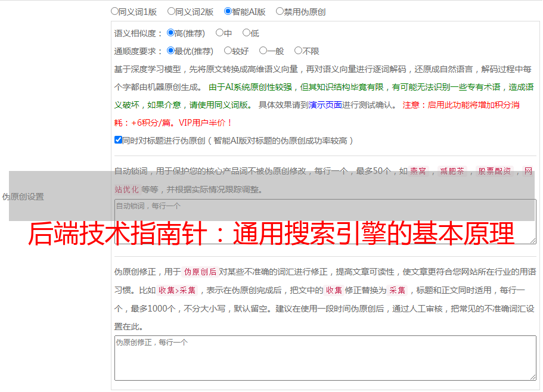Click the 收集>采集 example tag
The image size is (543, 392).
point(177,290)
